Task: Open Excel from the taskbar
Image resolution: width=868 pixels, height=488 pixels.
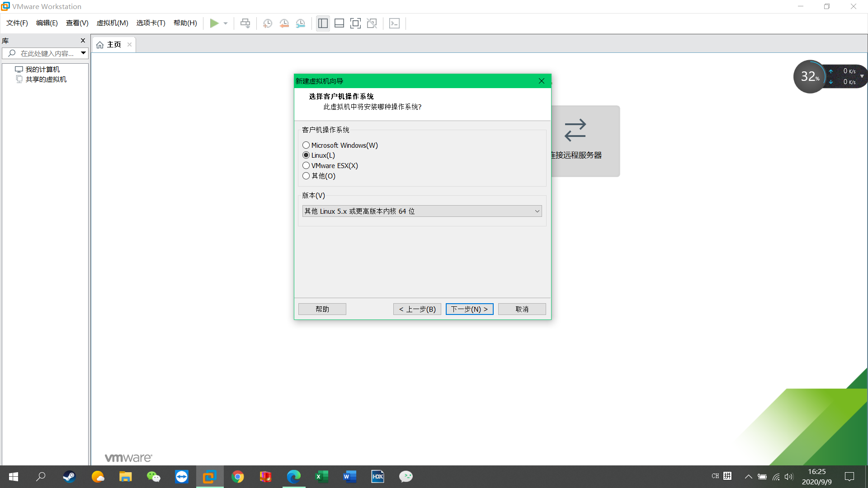Action: pyautogui.click(x=322, y=476)
